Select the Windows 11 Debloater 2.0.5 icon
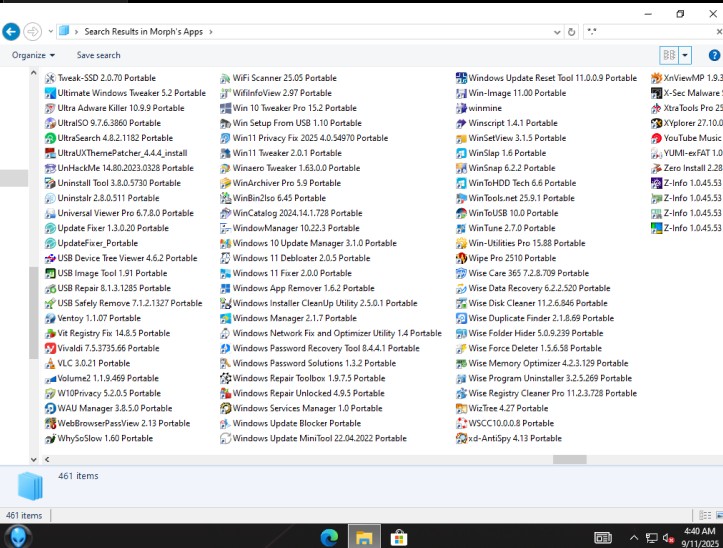The image size is (723, 548). point(225,258)
